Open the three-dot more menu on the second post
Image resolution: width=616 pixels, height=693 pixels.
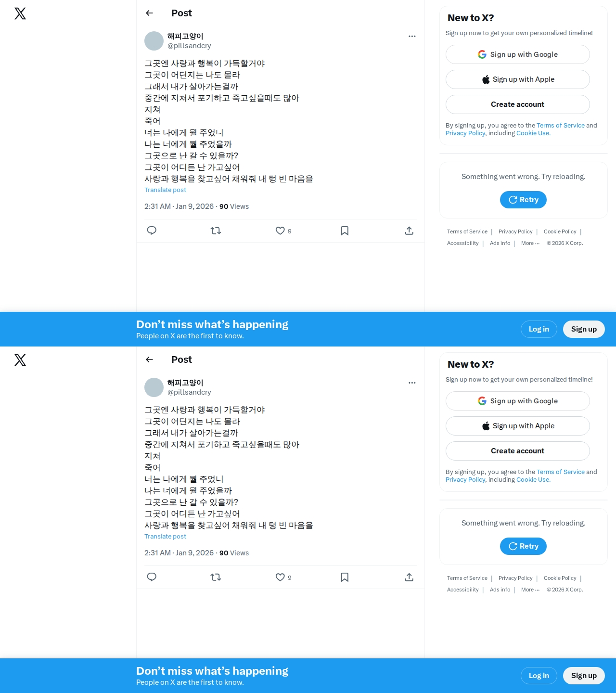(412, 383)
